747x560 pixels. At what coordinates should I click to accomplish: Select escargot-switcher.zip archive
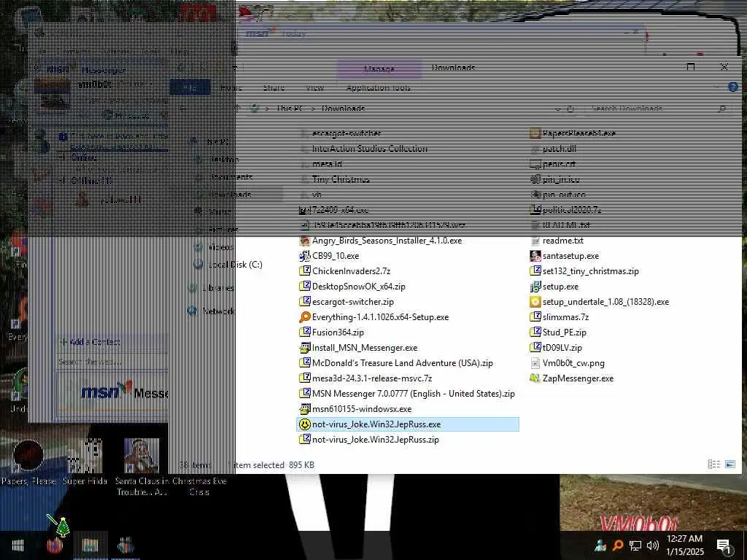(347, 302)
